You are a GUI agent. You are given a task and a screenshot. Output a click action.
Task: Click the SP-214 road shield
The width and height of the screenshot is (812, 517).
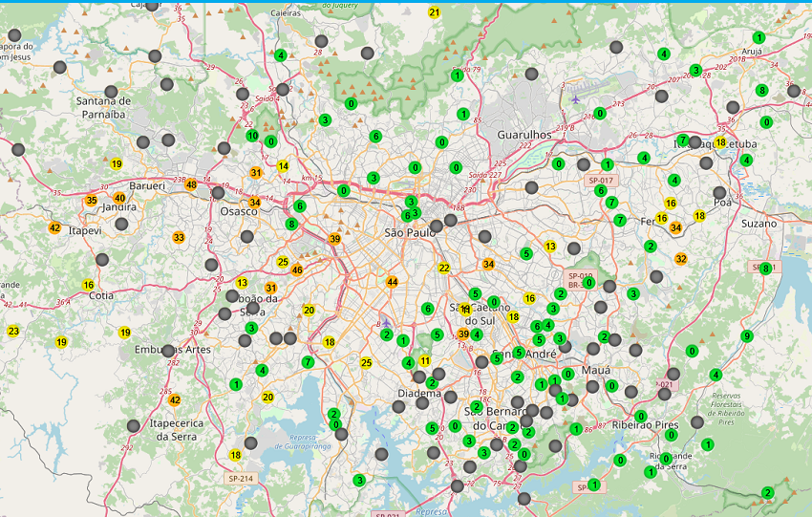point(241,477)
